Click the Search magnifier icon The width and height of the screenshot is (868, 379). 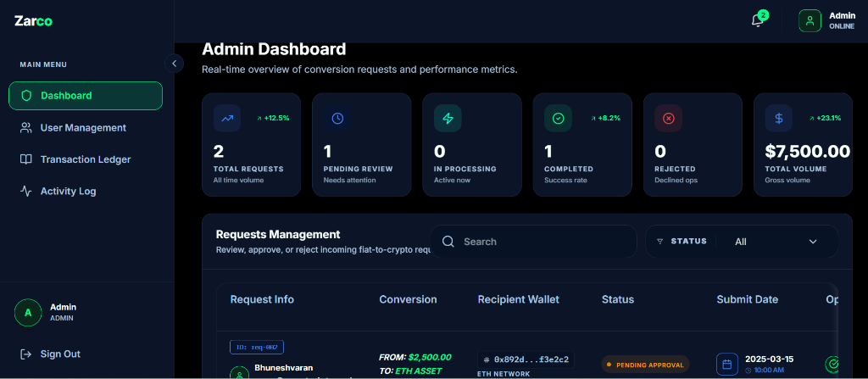[x=448, y=242]
